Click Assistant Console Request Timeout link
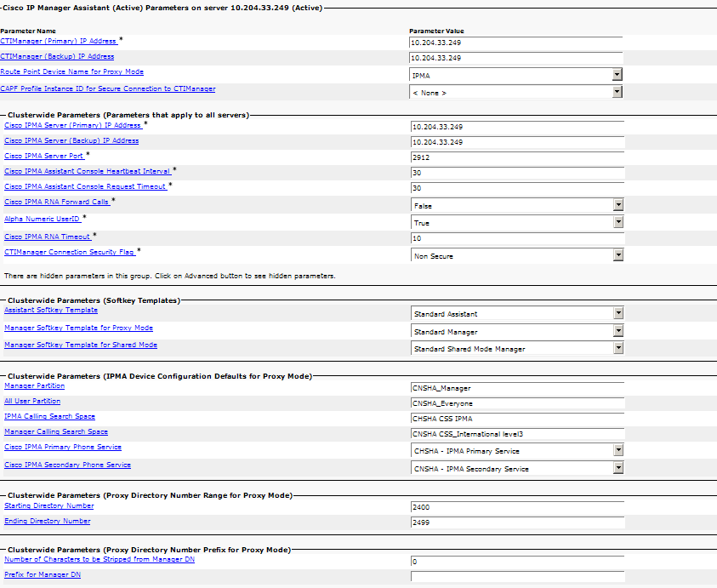 [85, 186]
